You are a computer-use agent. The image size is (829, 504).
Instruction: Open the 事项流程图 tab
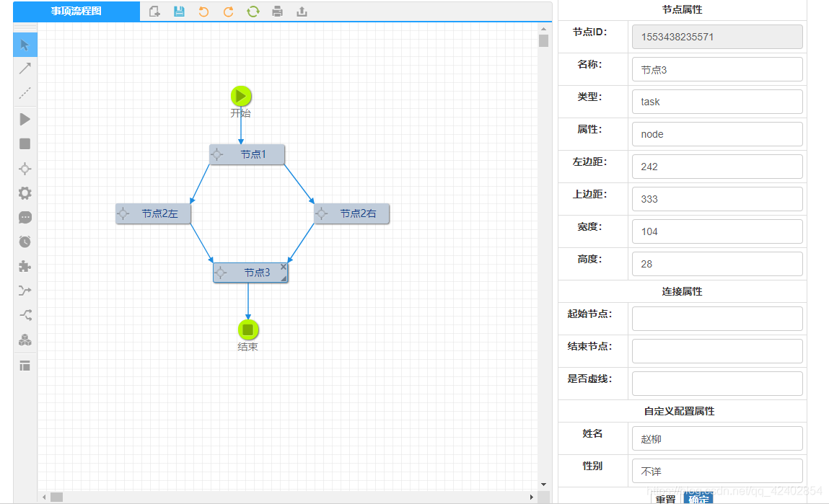pyautogui.click(x=76, y=11)
